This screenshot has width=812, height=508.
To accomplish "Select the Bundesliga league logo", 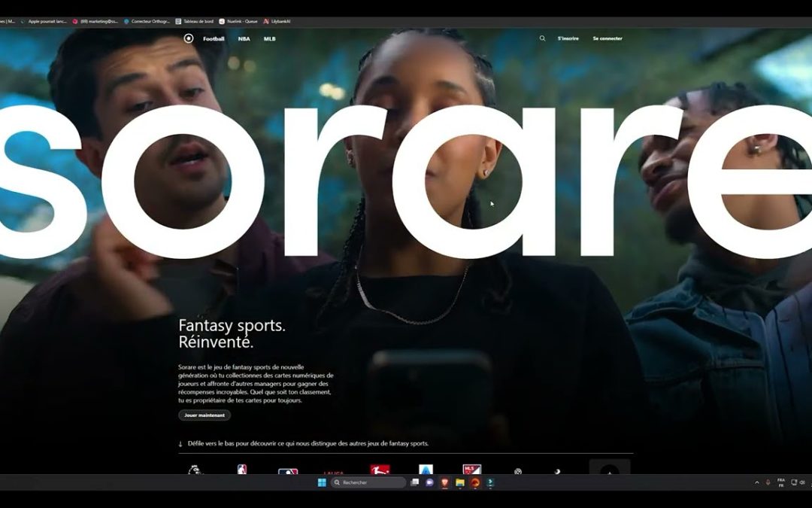I will tap(380, 470).
